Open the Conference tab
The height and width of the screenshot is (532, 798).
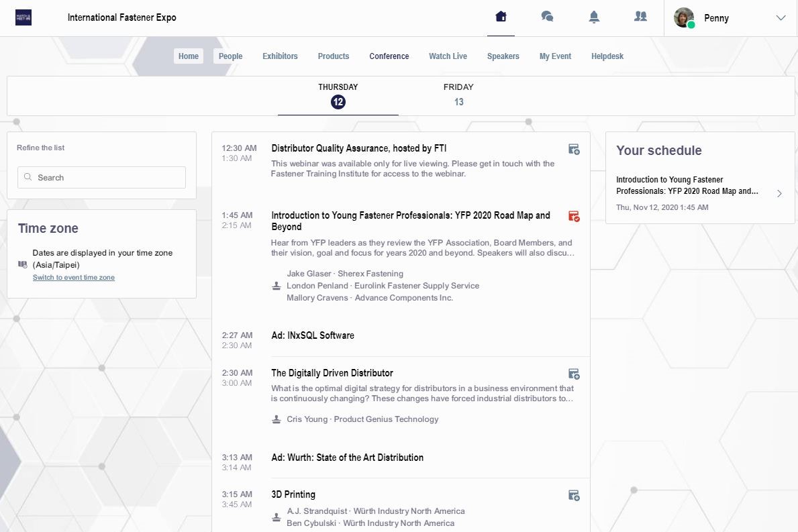point(389,56)
